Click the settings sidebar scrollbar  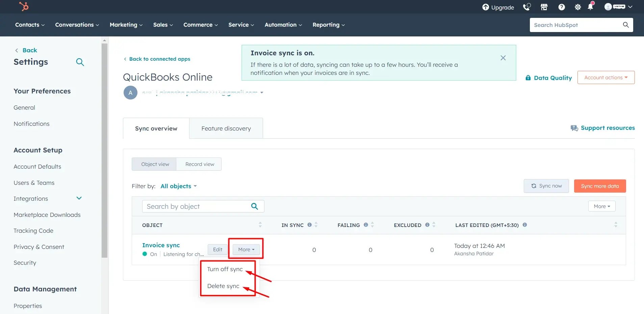tap(104, 151)
